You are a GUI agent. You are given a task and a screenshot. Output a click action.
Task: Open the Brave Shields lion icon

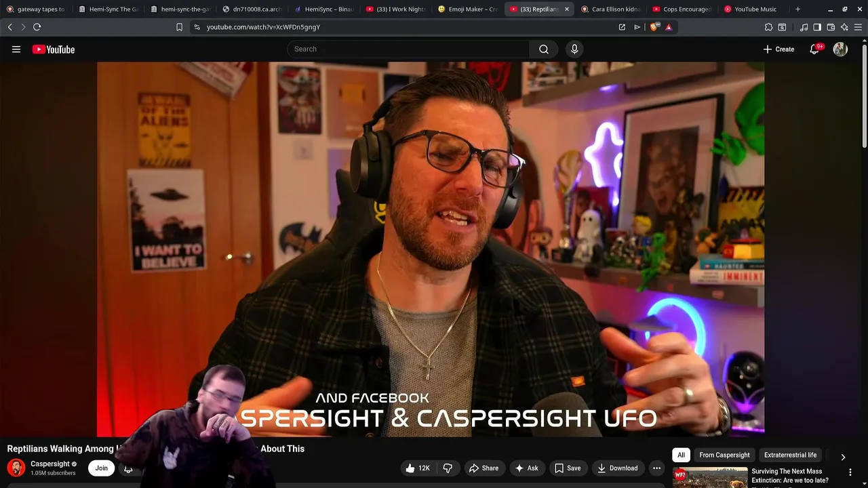pos(654,27)
